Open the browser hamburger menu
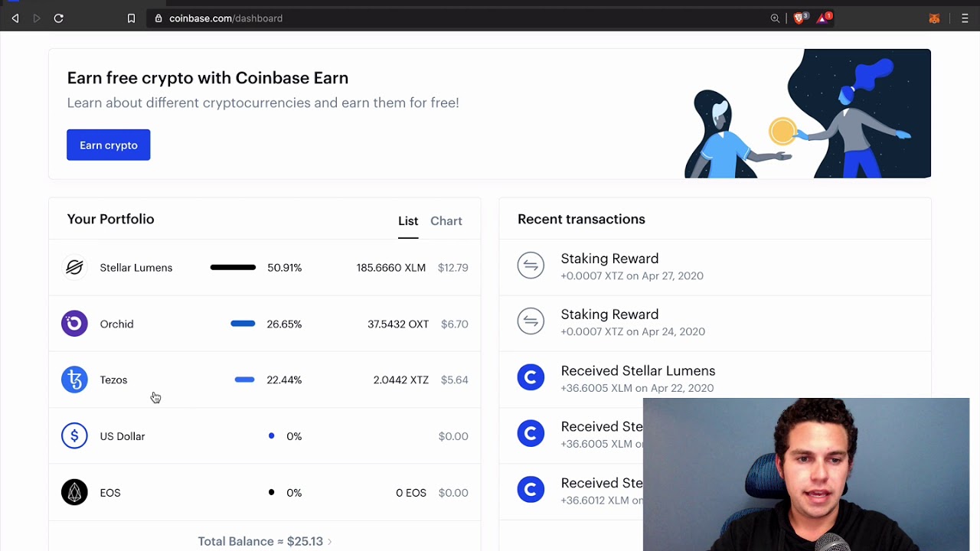Image resolution: width=980 pixels, height=551 pixels. 965,18
